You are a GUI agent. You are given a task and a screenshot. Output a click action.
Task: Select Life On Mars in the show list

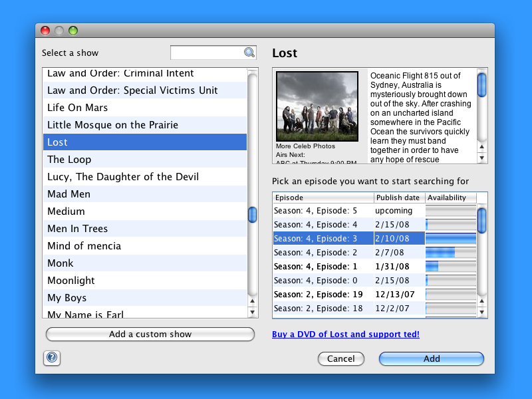click(x=145, y=108)
